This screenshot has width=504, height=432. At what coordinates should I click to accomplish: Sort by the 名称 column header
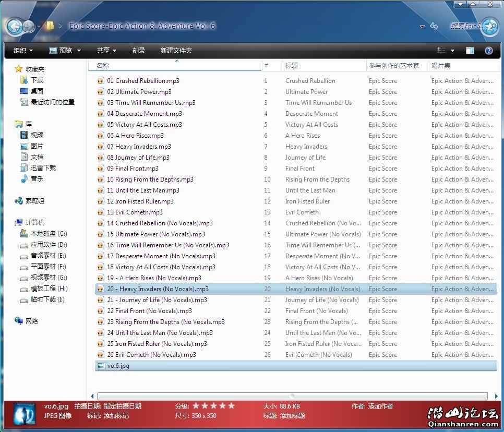click(x=175, y=66)
